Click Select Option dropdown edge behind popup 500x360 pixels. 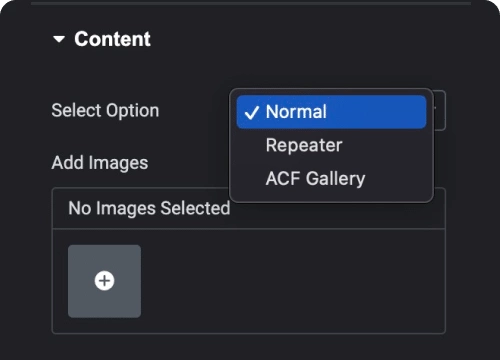coord(440,110)
